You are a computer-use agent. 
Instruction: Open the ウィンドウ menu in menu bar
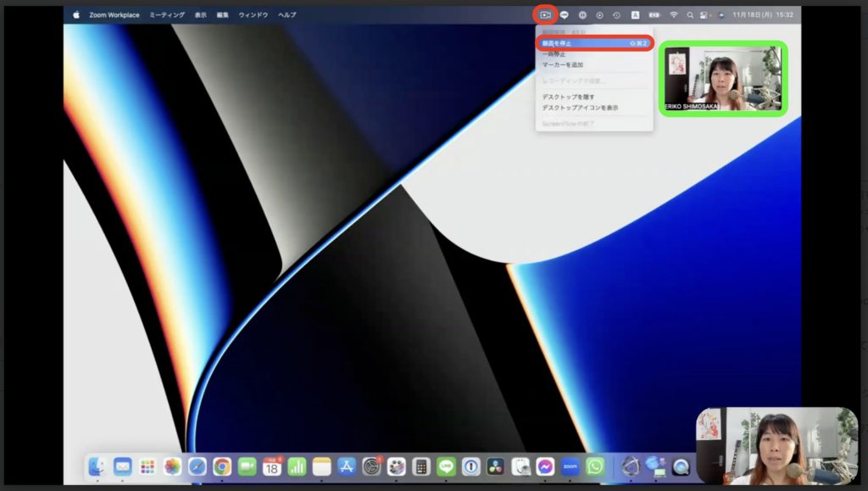254,14
